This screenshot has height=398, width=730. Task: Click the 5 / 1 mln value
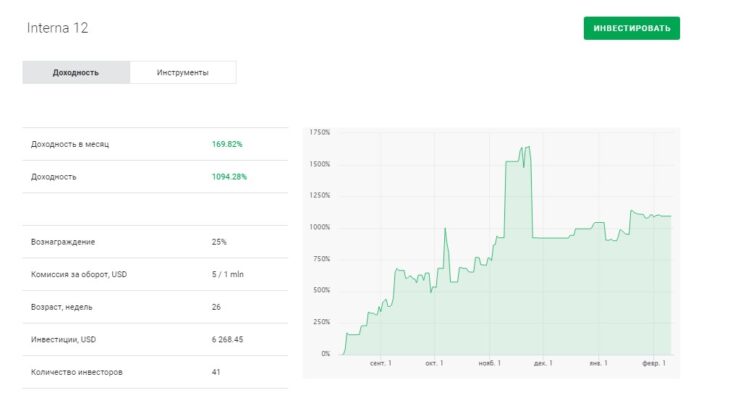(228, 275)
